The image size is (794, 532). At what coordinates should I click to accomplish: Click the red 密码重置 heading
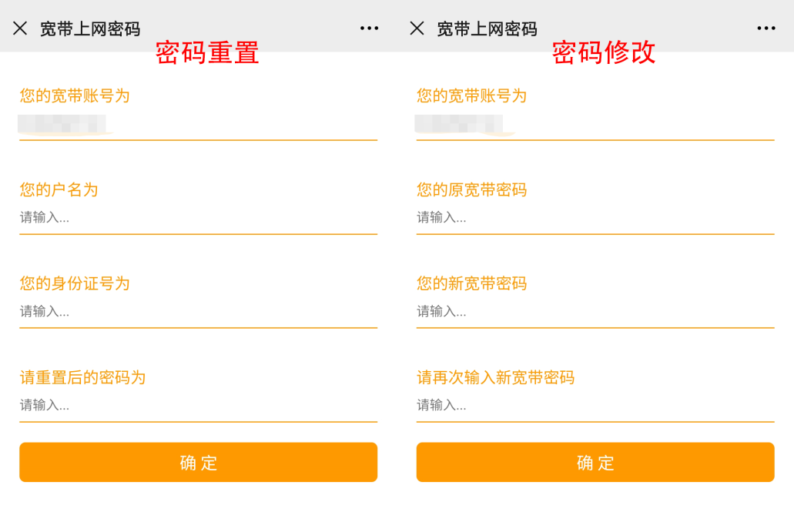tap(208, 54)
